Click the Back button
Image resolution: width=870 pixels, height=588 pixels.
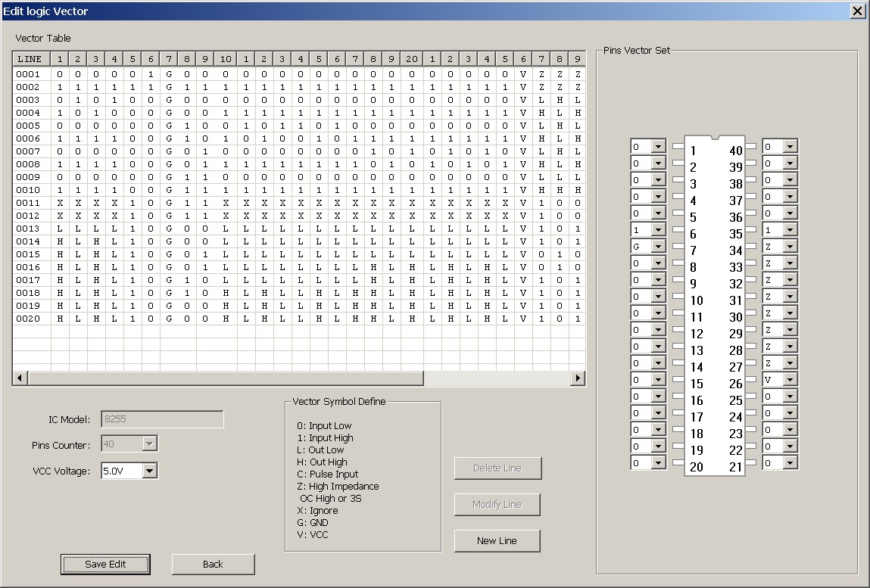[x=213, y=564]
